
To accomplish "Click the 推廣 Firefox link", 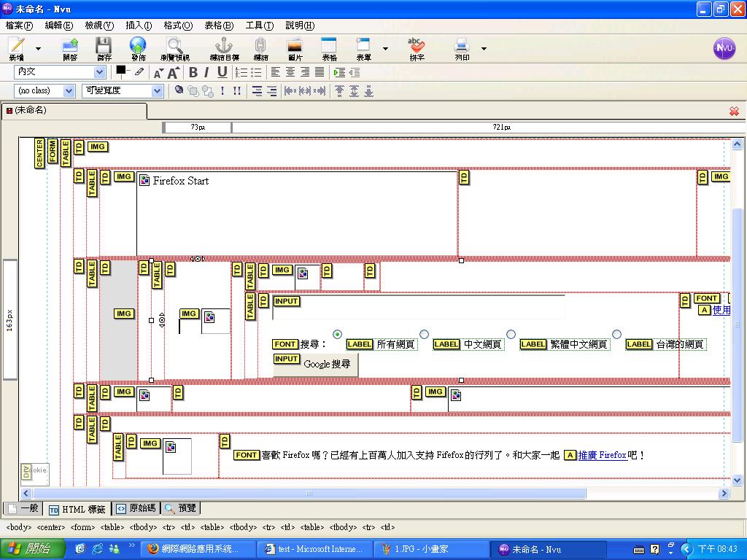I will pyautogui.click(x=602, y=455).
